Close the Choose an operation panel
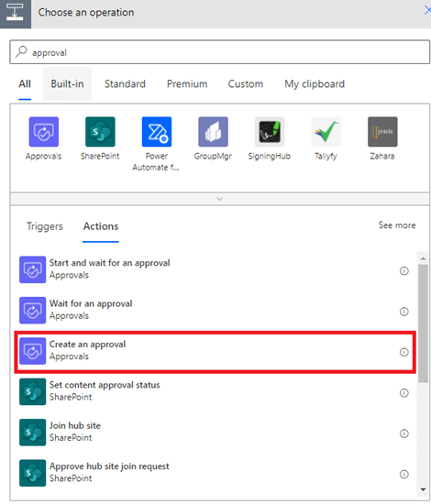Image resolution: width=431 pixels, height=504 pixels. [427, 10]
